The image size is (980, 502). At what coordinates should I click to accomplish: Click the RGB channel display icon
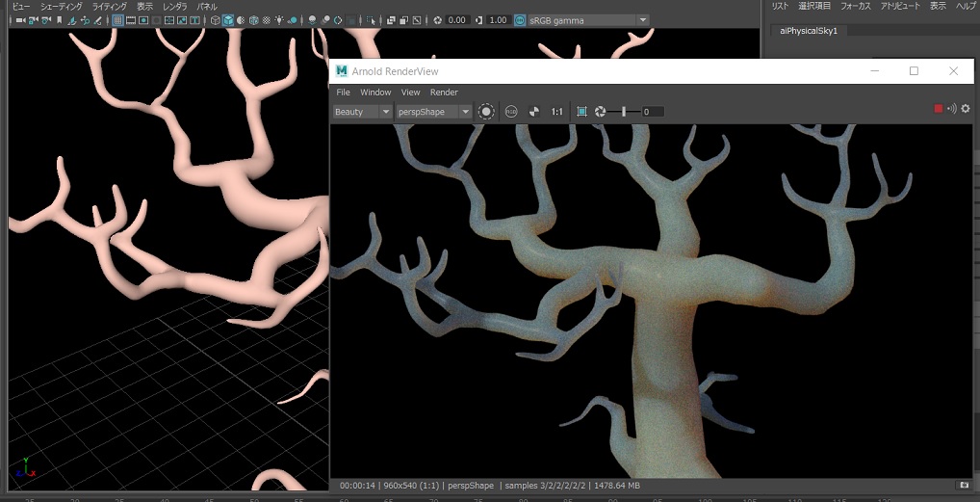tap(511, 112)
